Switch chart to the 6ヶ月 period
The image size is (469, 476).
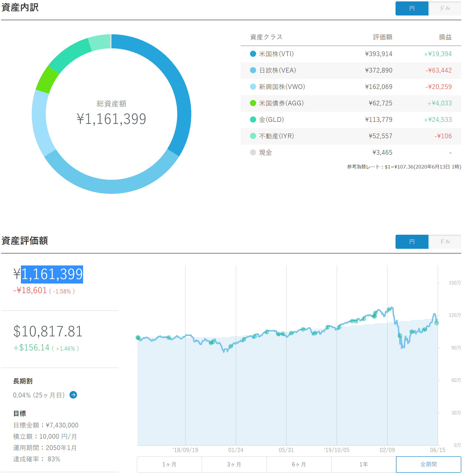tap(299, 464)
